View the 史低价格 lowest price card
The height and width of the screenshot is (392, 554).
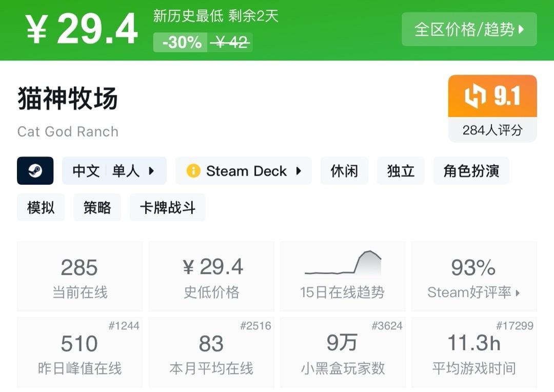[x=211, y=277]
